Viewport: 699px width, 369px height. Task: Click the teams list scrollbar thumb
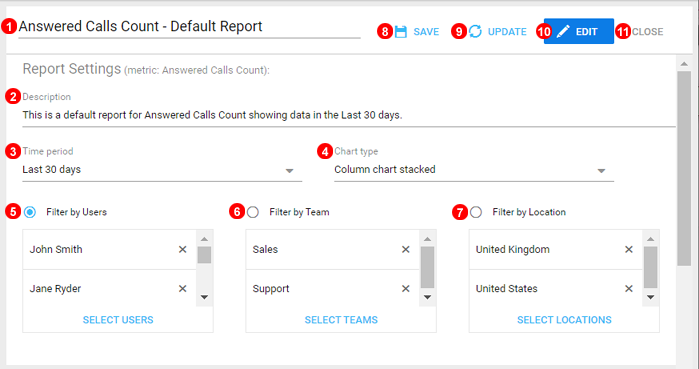point(427,267)
